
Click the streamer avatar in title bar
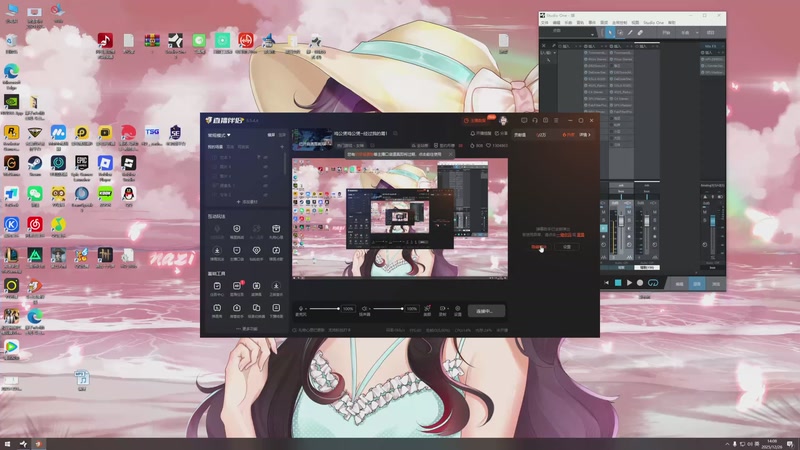[503, 121]
